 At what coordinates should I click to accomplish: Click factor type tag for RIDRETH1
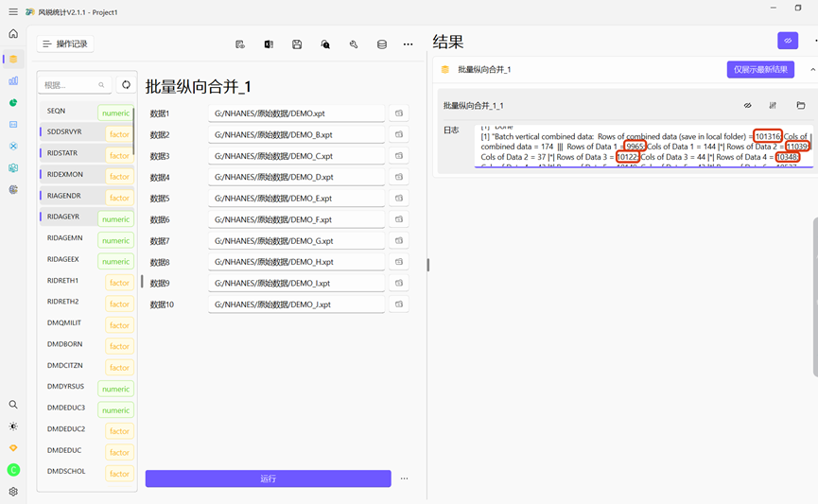[x=119, y=283]
